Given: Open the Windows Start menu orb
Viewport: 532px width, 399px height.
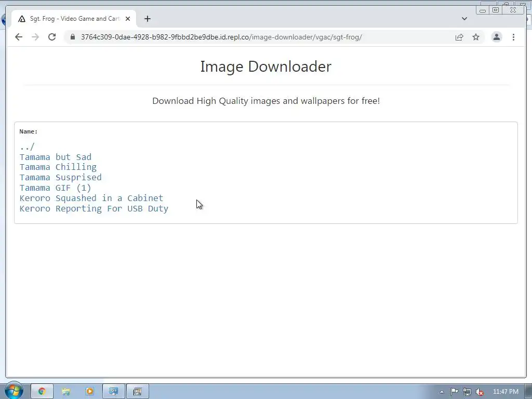Looking at the screenshot, I should click(14, 391).
